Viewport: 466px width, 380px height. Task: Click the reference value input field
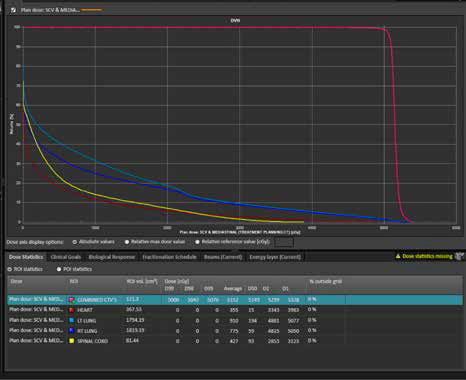(284, 242)
